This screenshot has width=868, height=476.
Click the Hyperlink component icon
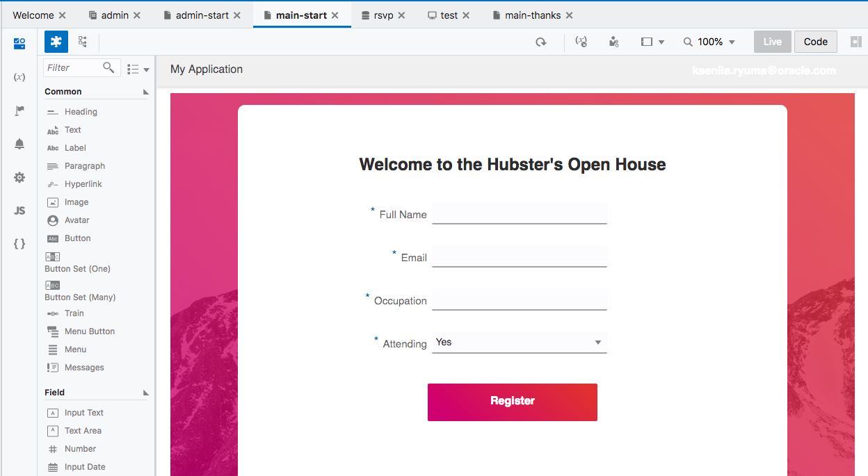(53, 184)
